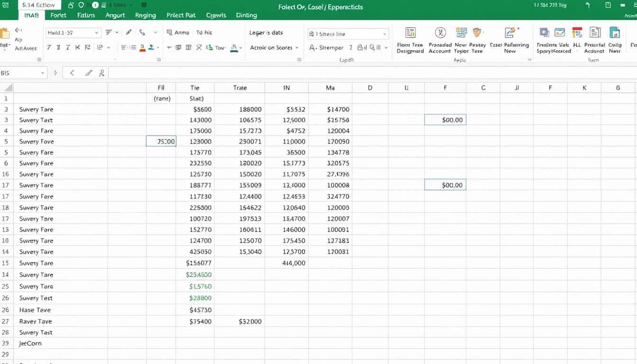
Task: Click the Td Fis button
Action: [x=204, y=33]
